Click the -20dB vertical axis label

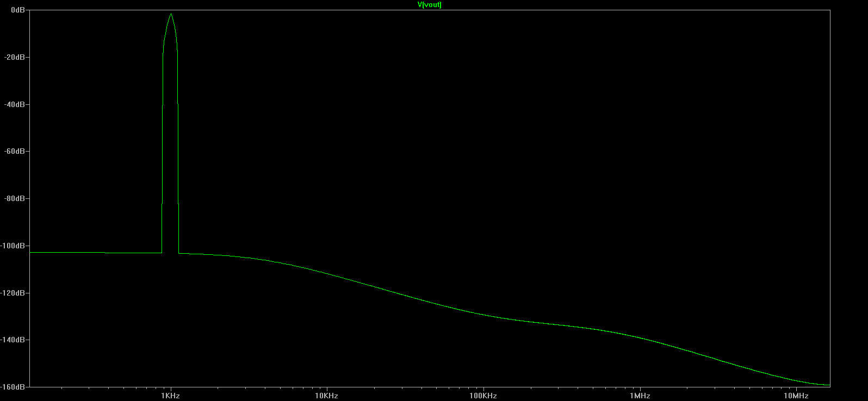pos(15,57)
